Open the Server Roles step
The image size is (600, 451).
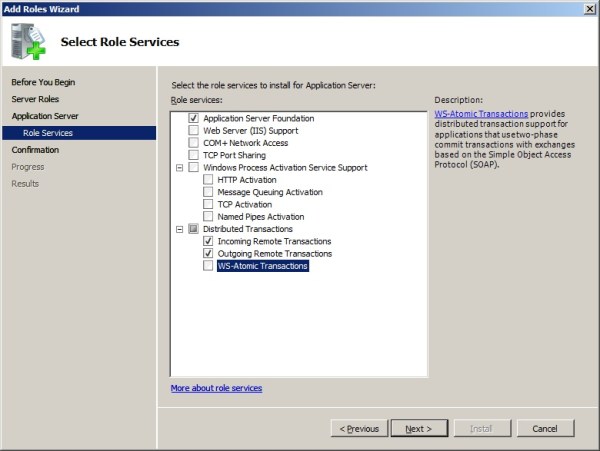(x=35, y=99)
